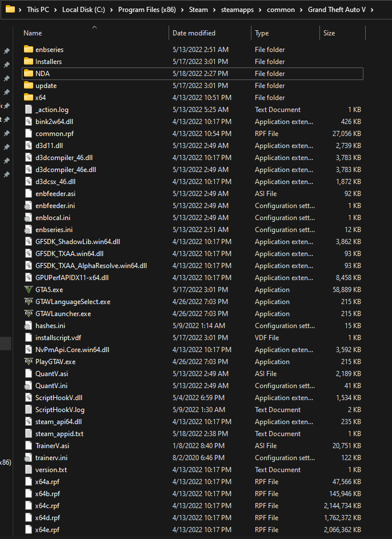Image resolution: width=392 pixels, height=539 pixels.
Task: Navigate to common breadcrumb
Action: tap(281, 10)
